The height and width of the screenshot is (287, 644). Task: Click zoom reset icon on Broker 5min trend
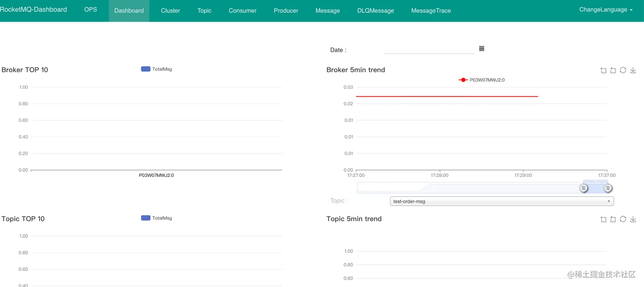(613, 70)
